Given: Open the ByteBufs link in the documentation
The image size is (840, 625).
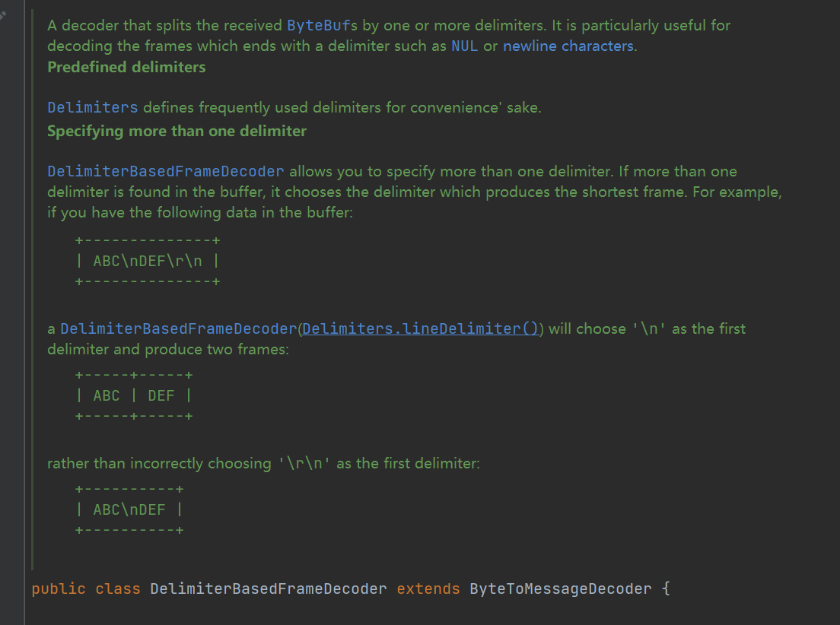Looking at the screenshot, I should point(322,25).
